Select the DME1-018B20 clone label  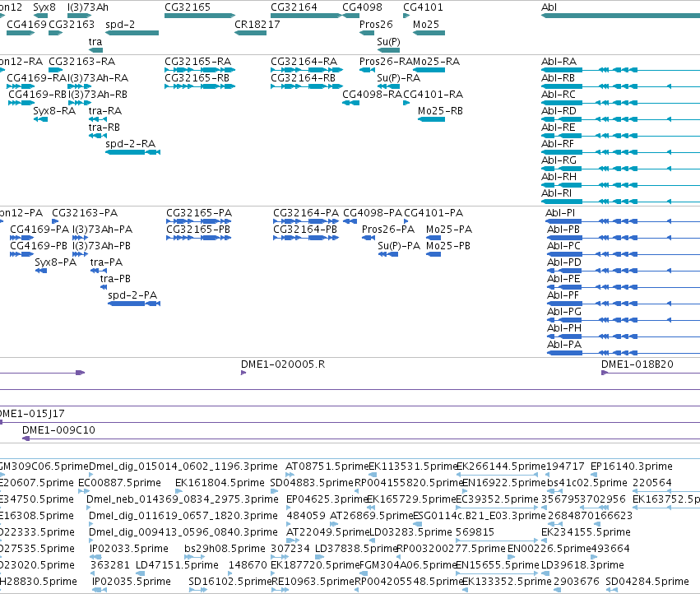click(637, 364)
